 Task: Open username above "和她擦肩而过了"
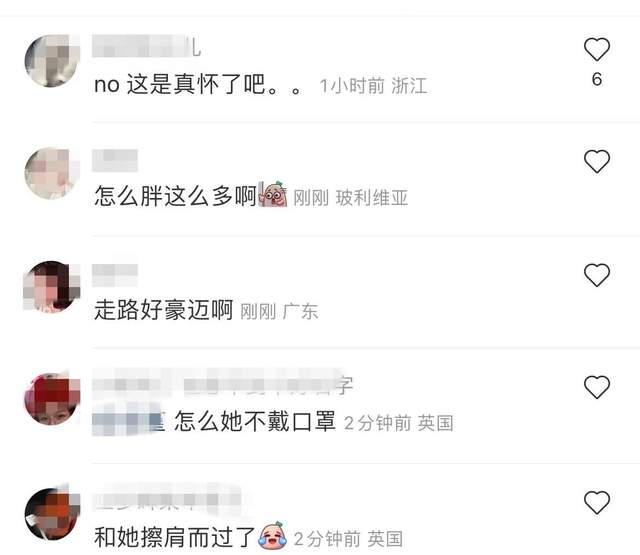pos(167,499)
